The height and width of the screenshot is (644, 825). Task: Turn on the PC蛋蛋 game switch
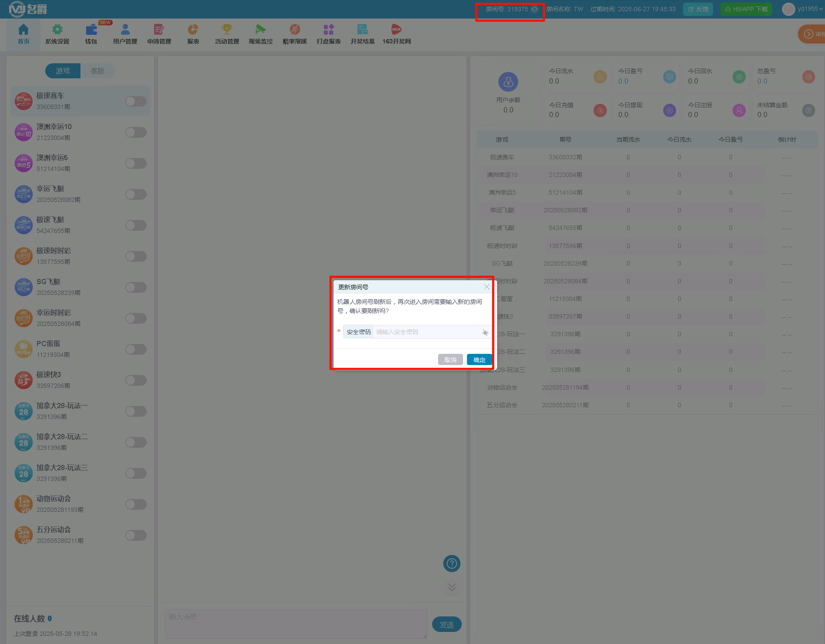[x=136, y=349]
